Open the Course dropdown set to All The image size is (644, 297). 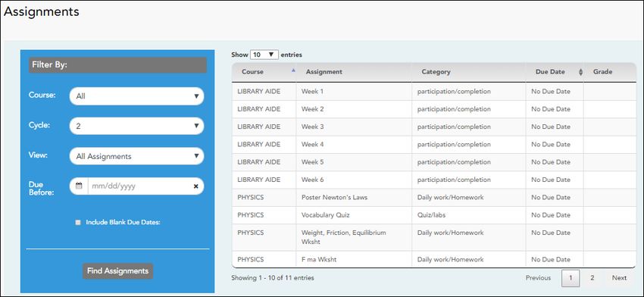137,96
